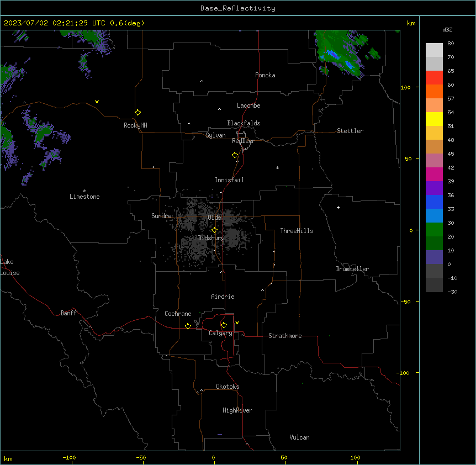The image size is (476, 465).
Task: Click the Blackfalds label
Action: (x=244, y=123)
